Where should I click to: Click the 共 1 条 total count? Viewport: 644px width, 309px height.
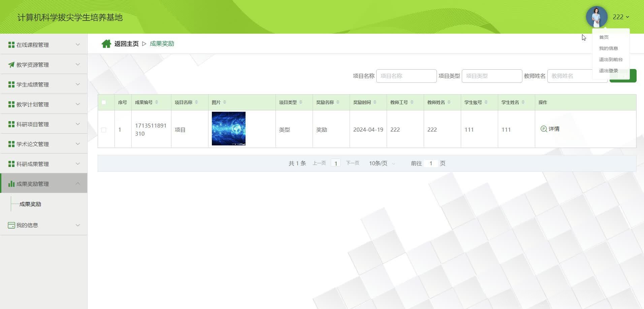(297, 163)
